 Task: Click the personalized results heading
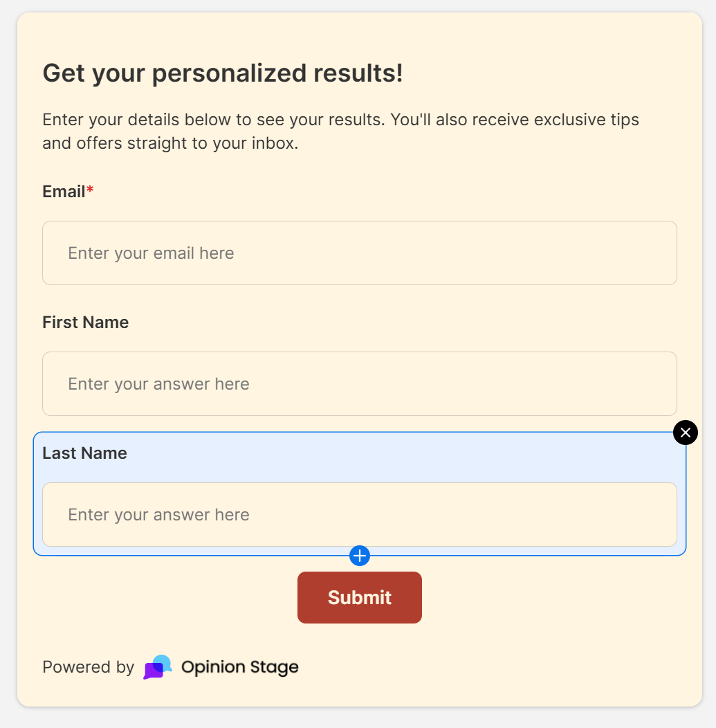coord(223,73)
